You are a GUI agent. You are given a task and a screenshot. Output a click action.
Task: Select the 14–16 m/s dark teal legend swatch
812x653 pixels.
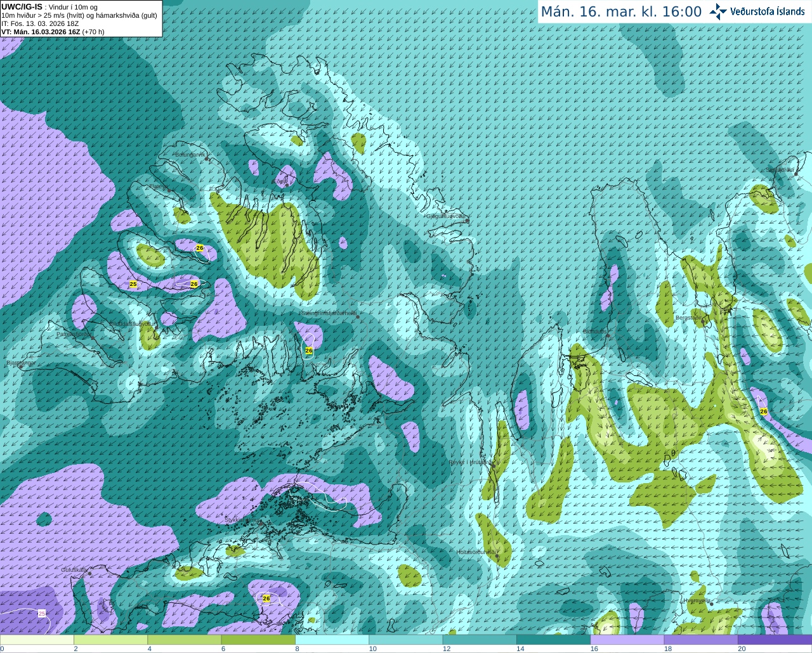(553, 640)
